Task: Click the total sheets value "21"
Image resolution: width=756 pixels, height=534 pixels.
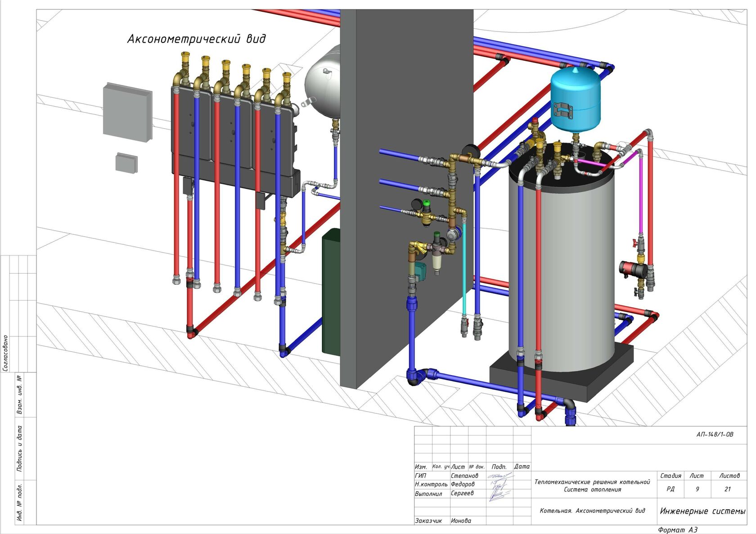Action: 728,489
